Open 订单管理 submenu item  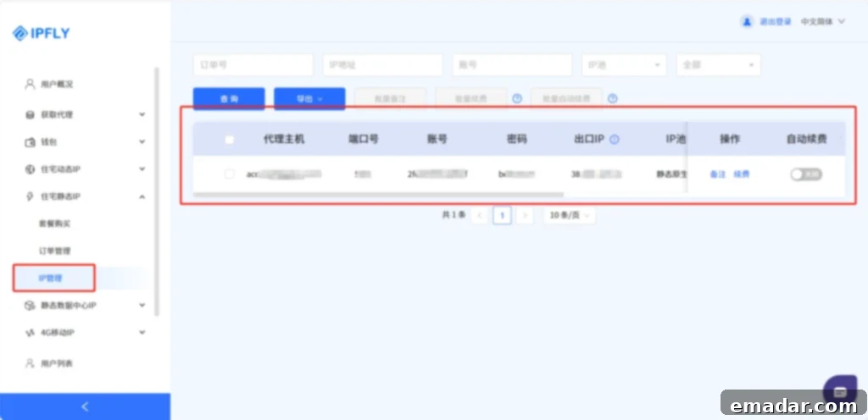point(54,251)
